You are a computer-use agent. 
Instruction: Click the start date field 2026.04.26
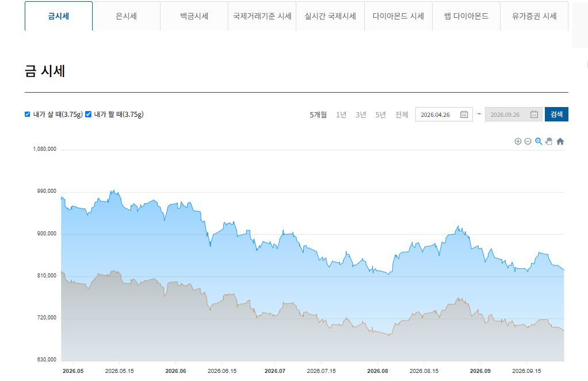(x=444, y=115)
